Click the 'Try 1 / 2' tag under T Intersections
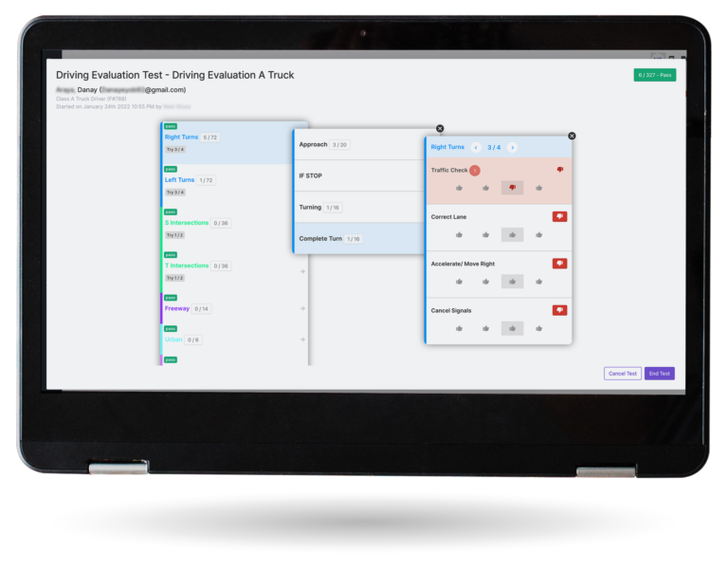The image size is (728, 569). [174, 278]
